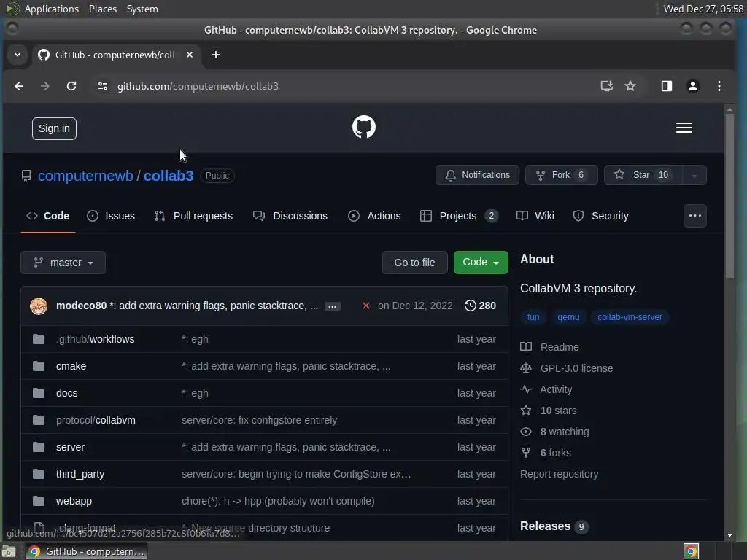The image size is (747, 560).
Task: Open modeco80 author link
Action: coord(82,306)
